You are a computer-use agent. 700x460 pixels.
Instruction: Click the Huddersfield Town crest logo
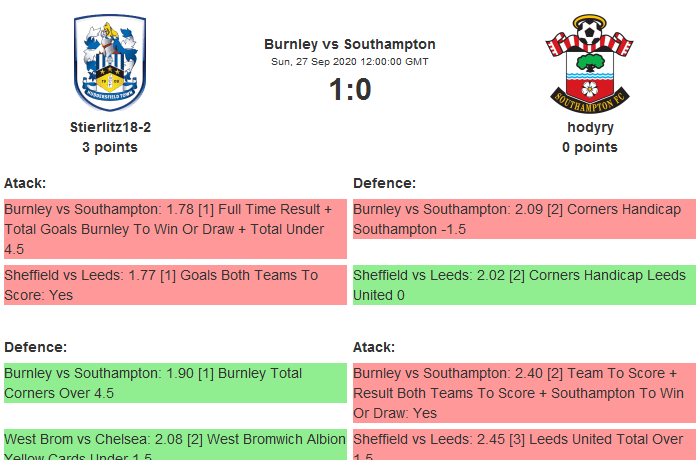[x=110, y=62]
